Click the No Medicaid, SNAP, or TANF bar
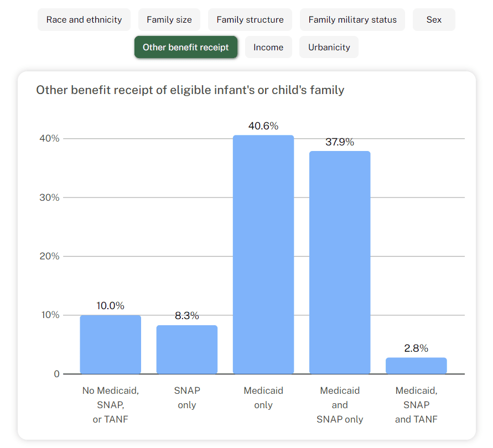This screenshot has width=493, height=448. (111, 345)
